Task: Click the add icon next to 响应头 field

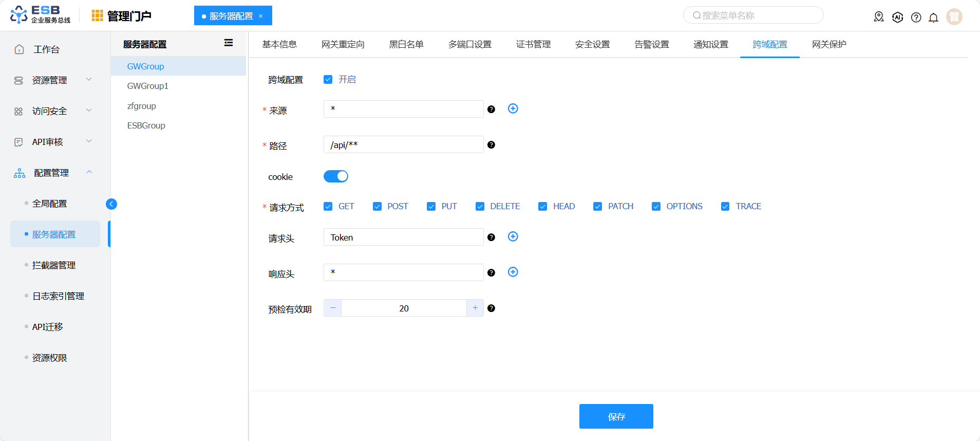Action: coord(513,272)
